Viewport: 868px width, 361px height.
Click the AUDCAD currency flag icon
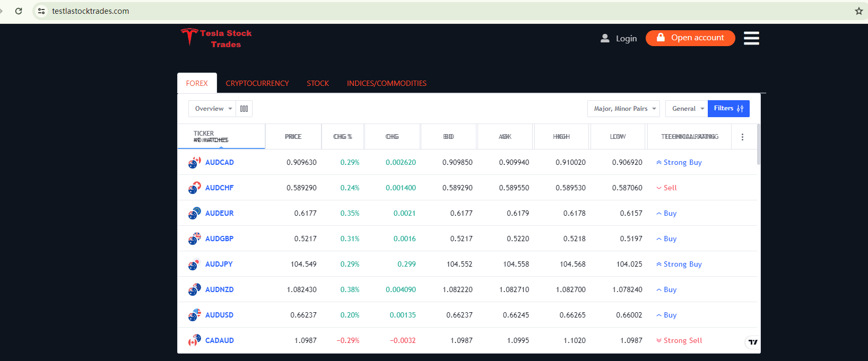[x=194, y=162]
